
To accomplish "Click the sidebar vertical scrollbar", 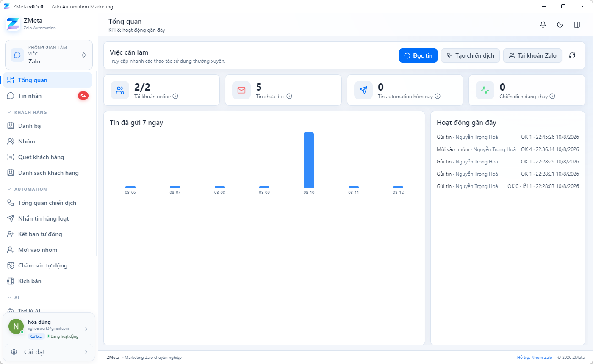I will pos(97,163).
